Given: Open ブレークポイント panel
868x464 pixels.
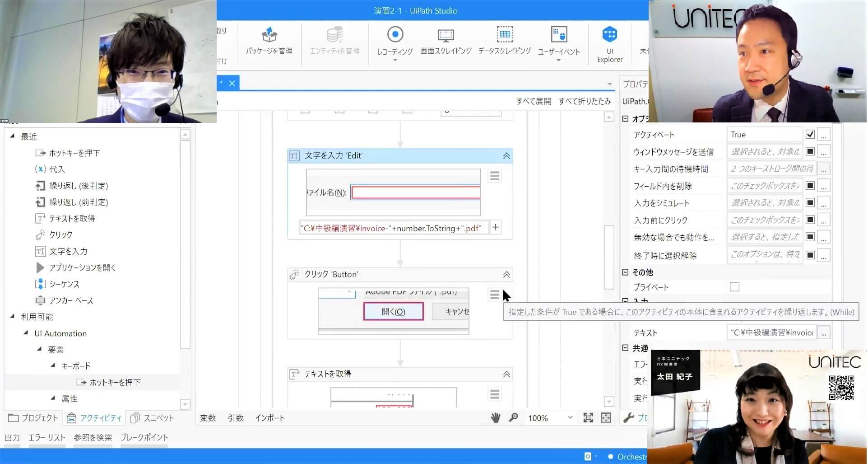Looking at the screenshot, I should (144, 437).
